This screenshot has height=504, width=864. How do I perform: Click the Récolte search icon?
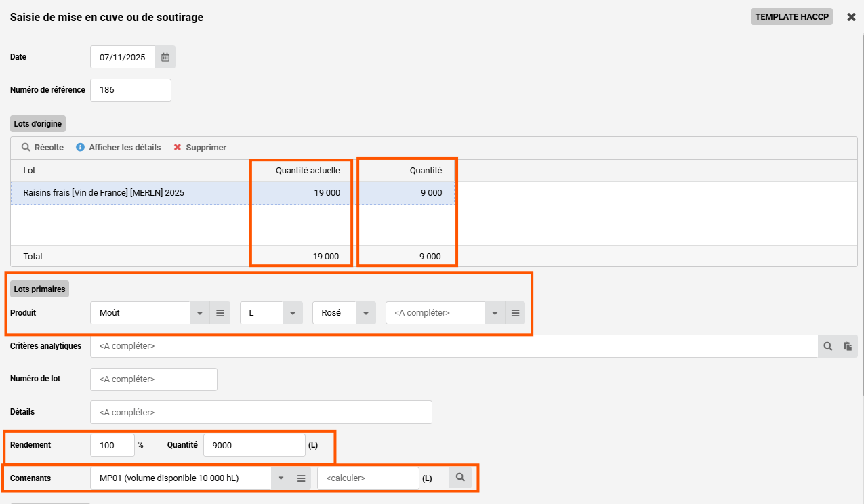click(26, 147)
